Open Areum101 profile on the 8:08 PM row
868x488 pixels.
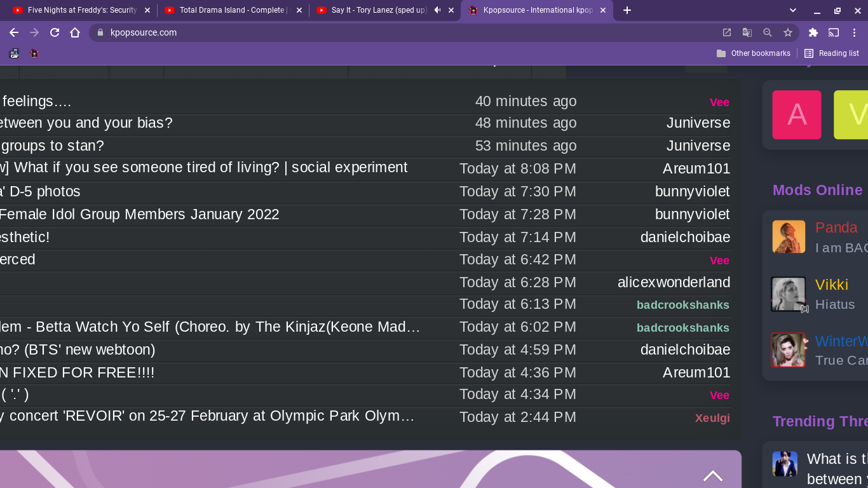tap(696, 168)
